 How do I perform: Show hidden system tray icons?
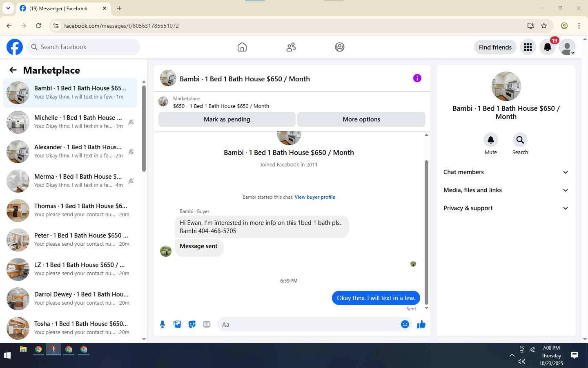[x=512, y=355]
